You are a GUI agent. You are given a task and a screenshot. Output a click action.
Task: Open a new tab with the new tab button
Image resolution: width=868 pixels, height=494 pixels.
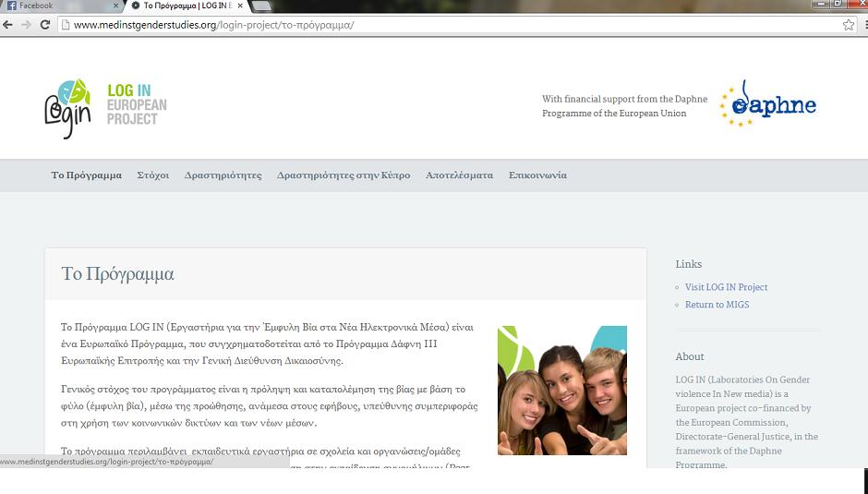[261, 6]
